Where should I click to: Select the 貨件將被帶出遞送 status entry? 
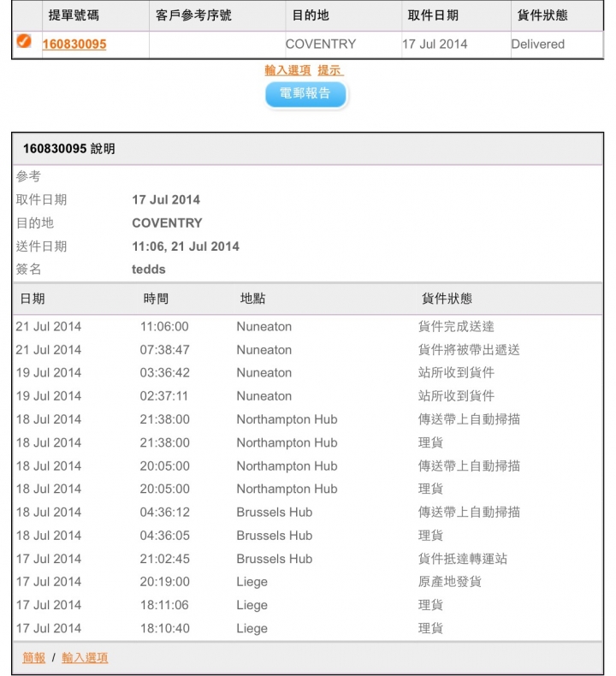[x=469, y=350]
